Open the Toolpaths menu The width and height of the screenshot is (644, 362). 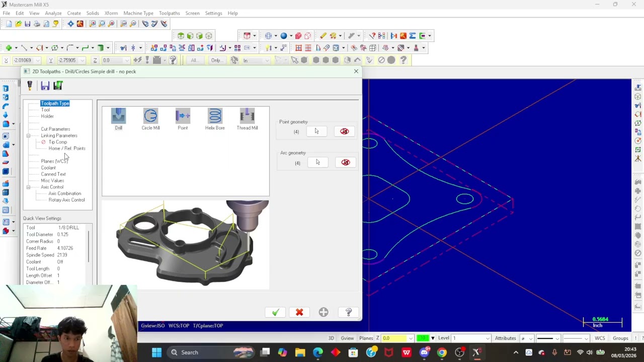click(x=169, y=13)
